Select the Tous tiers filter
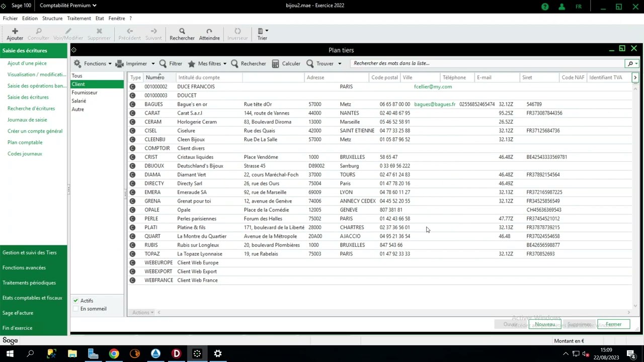The height and width of the screenshot is (362, 644). pyautogui.click(x=97, y=76)
